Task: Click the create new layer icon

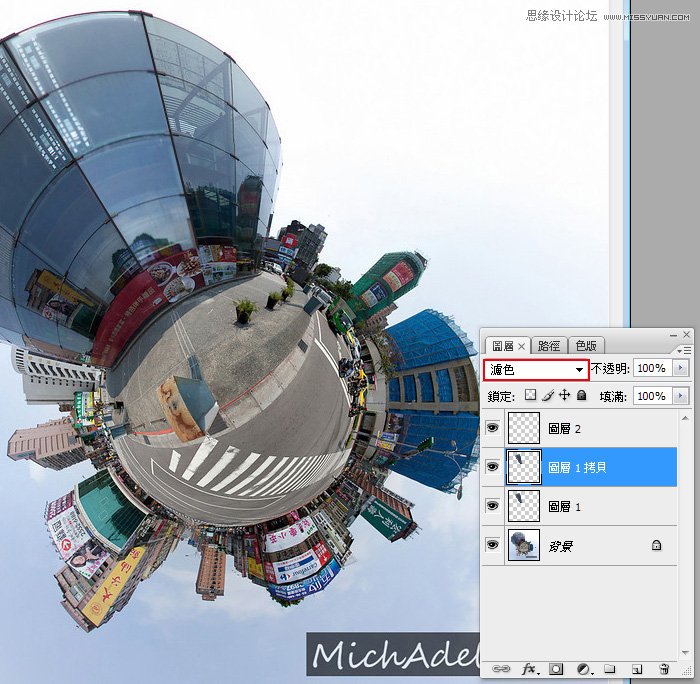Action: [x=636, y=668]
